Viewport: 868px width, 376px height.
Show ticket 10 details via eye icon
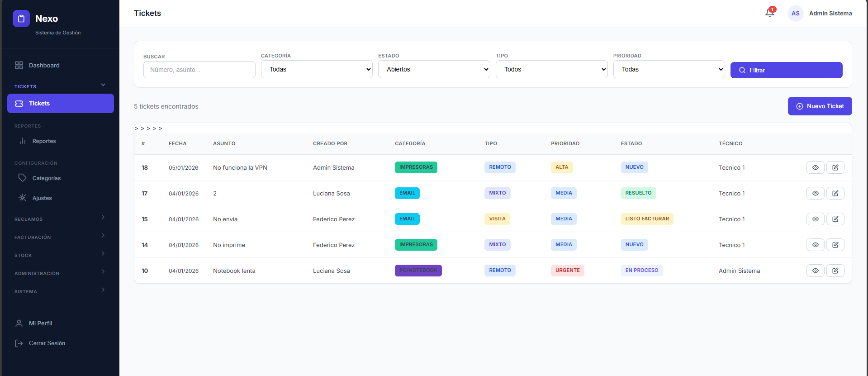point(815,271)
